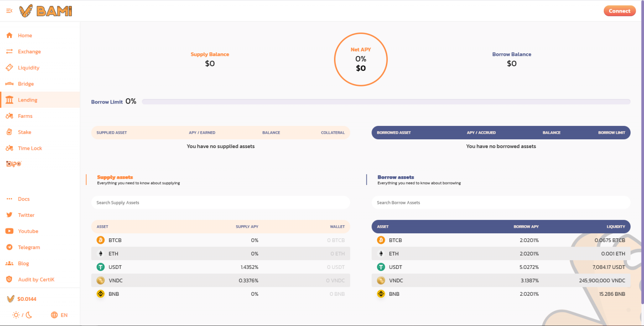644x326 pixels.
Task: Open the Docs link
Action: [40, 199]
